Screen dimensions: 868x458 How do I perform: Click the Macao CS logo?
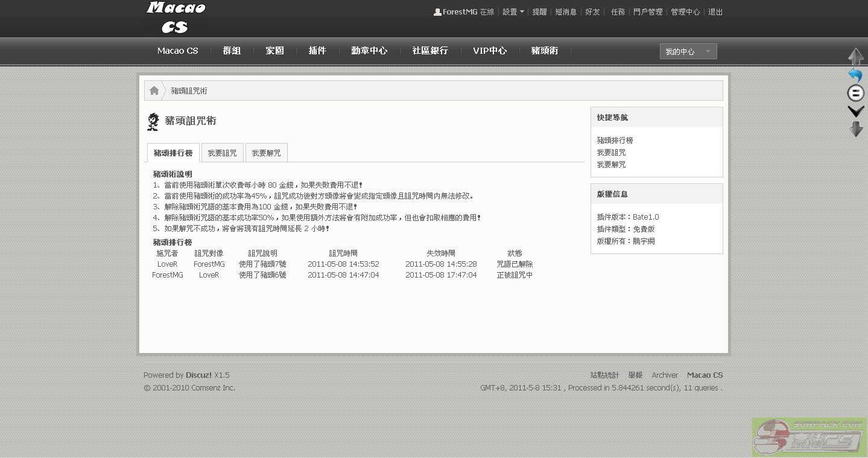175,17
